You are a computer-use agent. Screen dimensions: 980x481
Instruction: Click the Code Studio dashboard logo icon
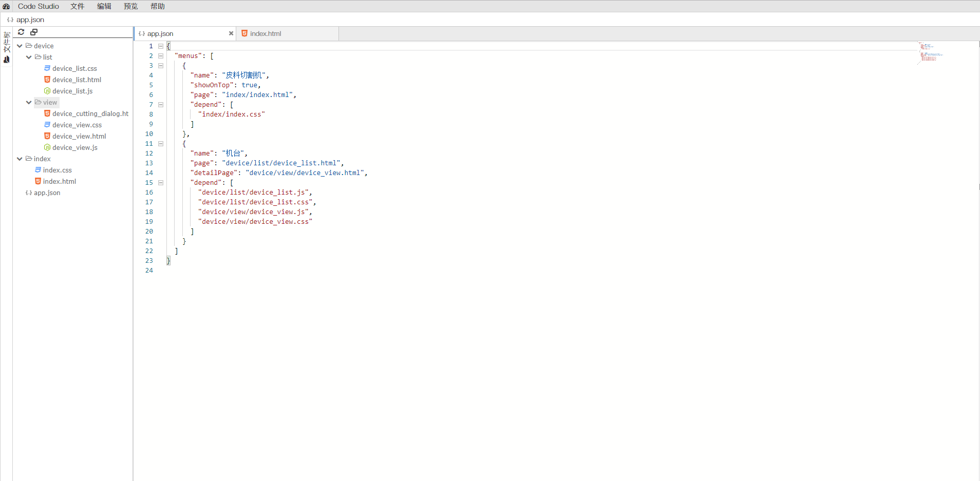click(x=6, y=6)
